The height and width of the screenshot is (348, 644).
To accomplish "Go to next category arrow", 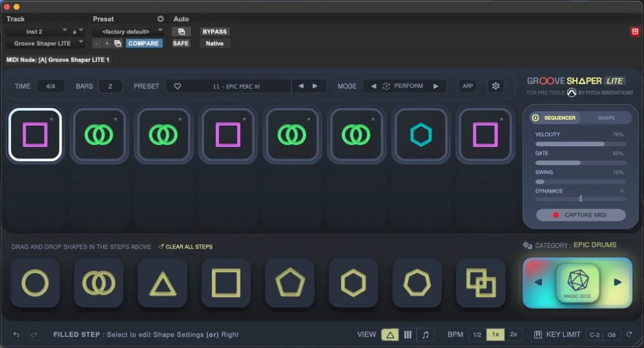I will click(618, 282).
